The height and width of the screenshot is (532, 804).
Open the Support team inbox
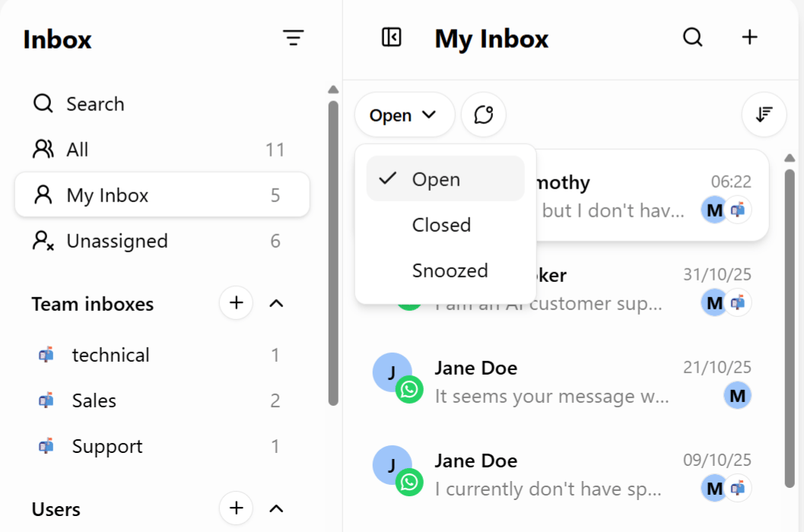click(x=162, y=446)
